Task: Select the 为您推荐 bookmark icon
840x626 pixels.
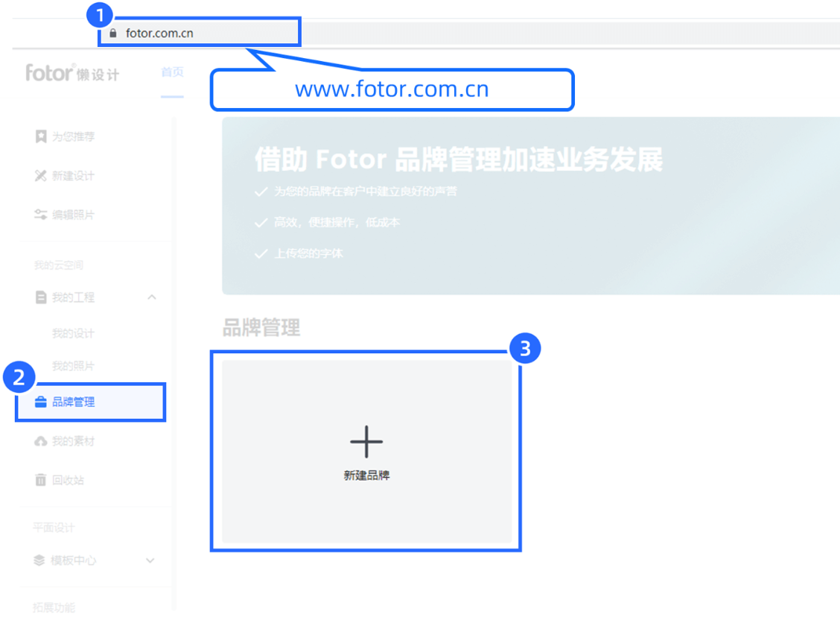Action: pos(41,136)
